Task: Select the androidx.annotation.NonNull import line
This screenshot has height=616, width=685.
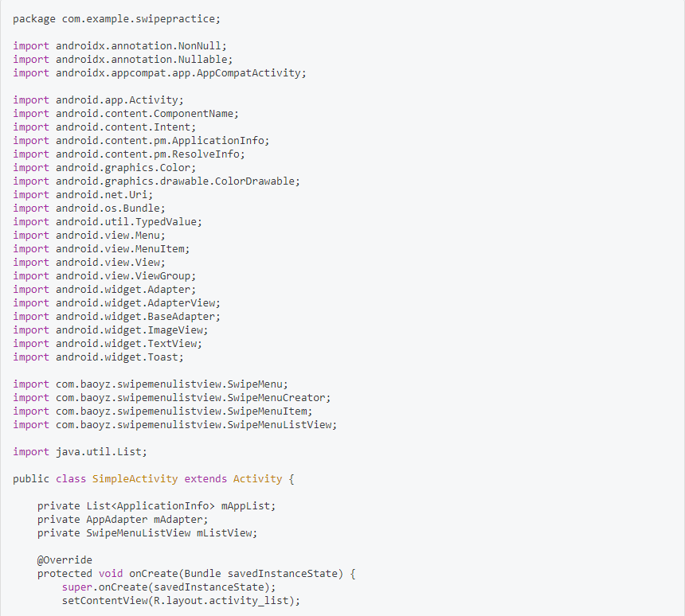Action: coord(119,46)
